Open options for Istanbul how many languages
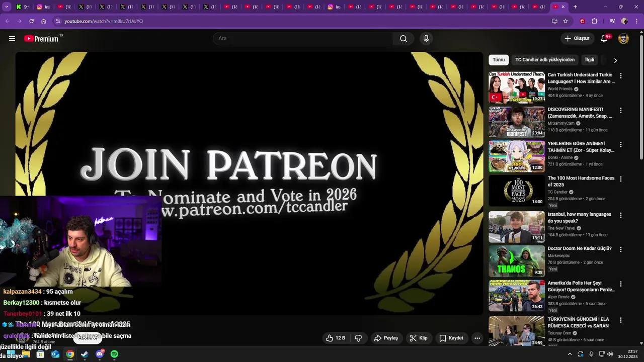The height and width of the screenshot is (362, 644). 620,215
